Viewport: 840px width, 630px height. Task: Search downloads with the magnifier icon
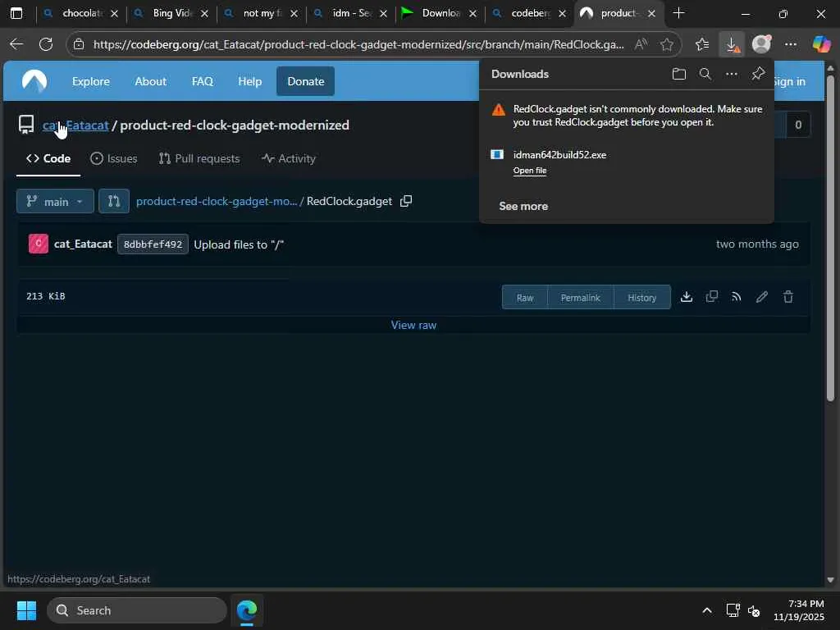[x=705, y=74]
